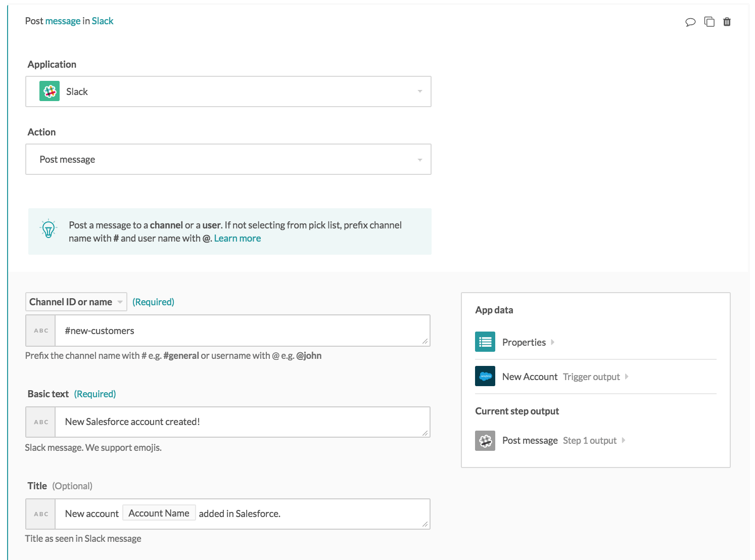Image resolution: width=755 pixels, height=560 pixels.
Task: Open the Learn more link
Action: pyautogui.click(x=237, y=238)
